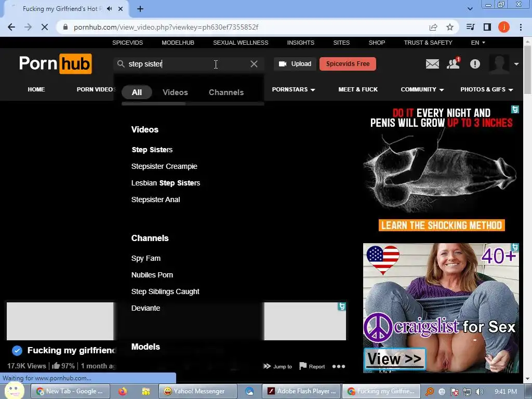Click ad info icon on the top banner ad

[515, 109]
